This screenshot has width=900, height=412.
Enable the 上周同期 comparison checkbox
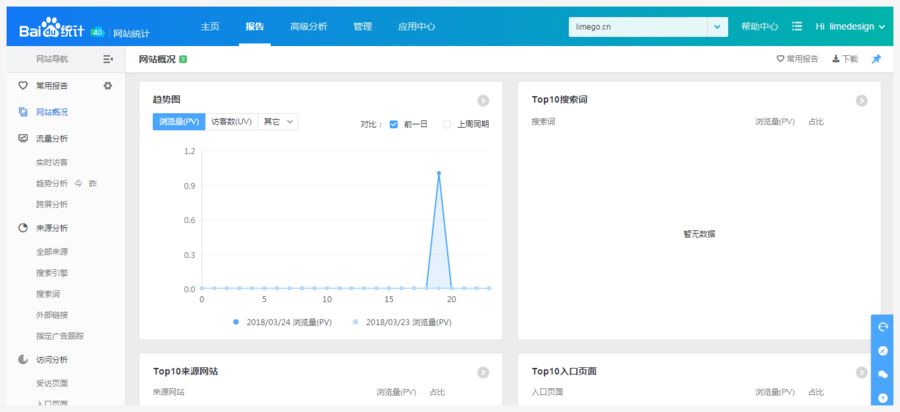click(447, 124)
